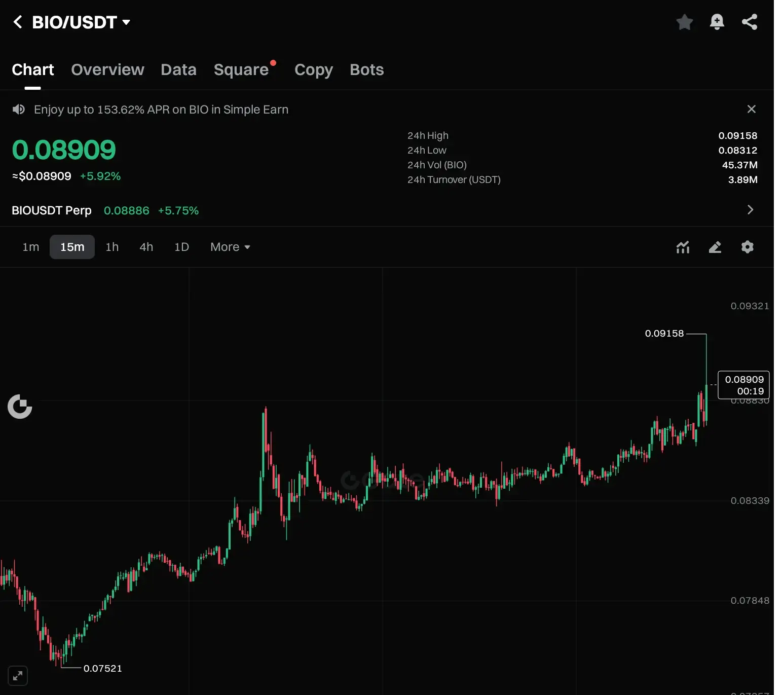Screen dimensions: 784x695
Task: Click the perp price 0.08886
Action: (127, 210)
